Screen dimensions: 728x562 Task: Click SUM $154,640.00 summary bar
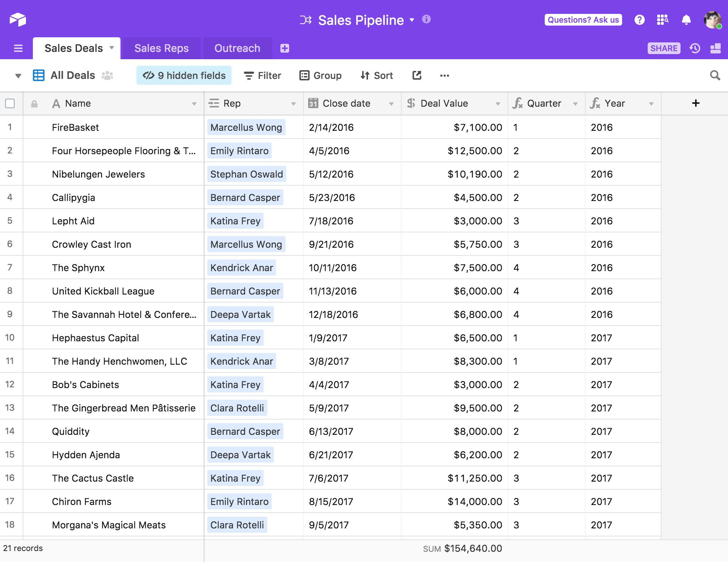click(x=462, y=548)
